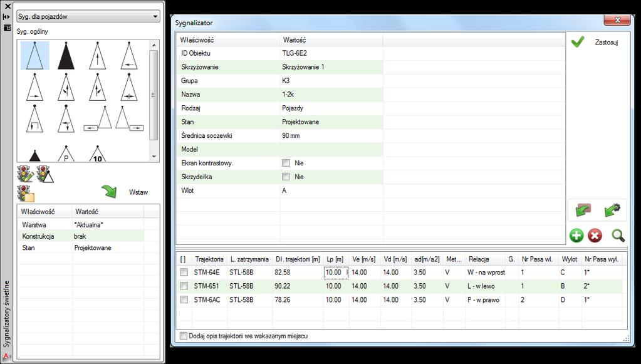Click trajectory length value 78.26
Image resolution: width=641 pixels, height=364 pixels.
pyautogui.click(x=283, y=300)
